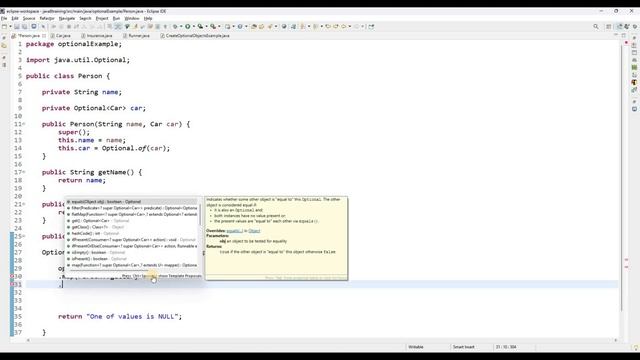Select get() : Optional<Car> proposal
The width and height of the screenshot is (640, 360).
(x=131, y=221)
